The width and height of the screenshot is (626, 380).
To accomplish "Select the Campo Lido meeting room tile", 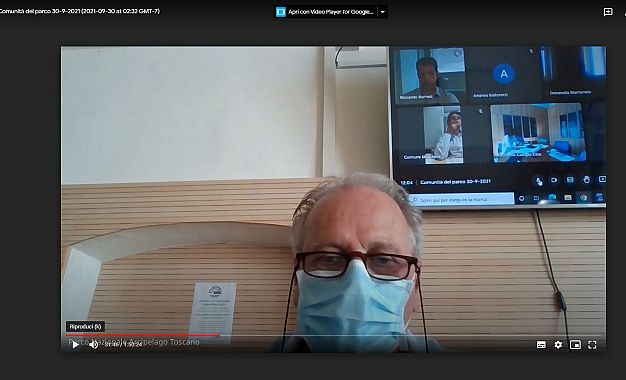I will point(537,133).
